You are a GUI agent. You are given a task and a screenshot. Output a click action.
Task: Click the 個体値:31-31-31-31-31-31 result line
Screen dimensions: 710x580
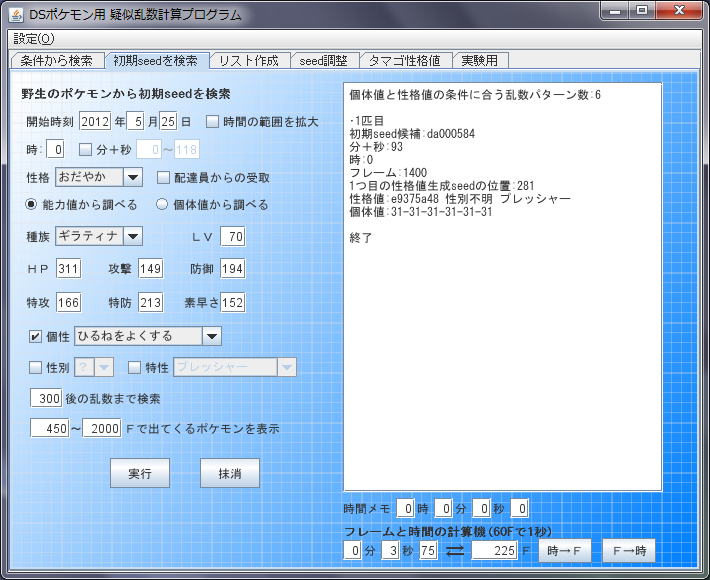pyautogui.click(x=421, y=212)
